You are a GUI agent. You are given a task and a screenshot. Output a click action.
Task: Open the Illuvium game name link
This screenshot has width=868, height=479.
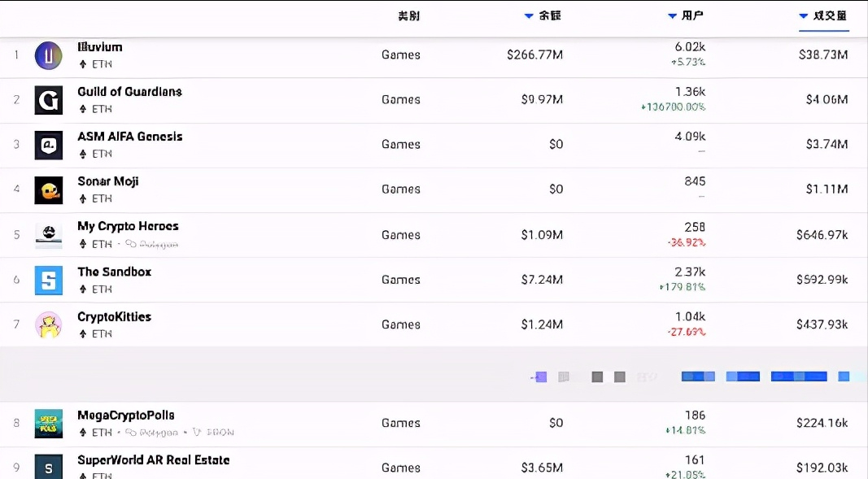[x=100, y=47]
